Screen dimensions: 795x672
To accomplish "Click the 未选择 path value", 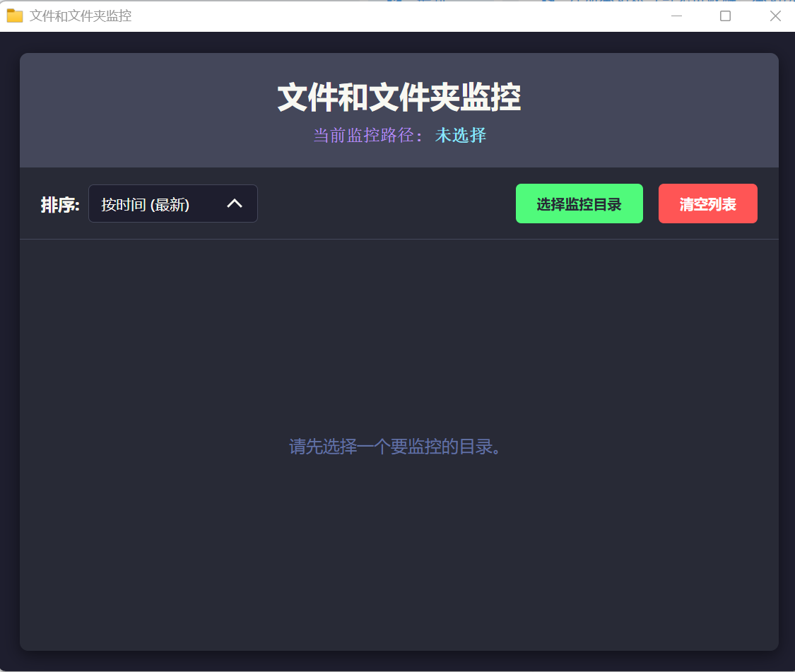I will pyautogui.click(x=461, y=135).
